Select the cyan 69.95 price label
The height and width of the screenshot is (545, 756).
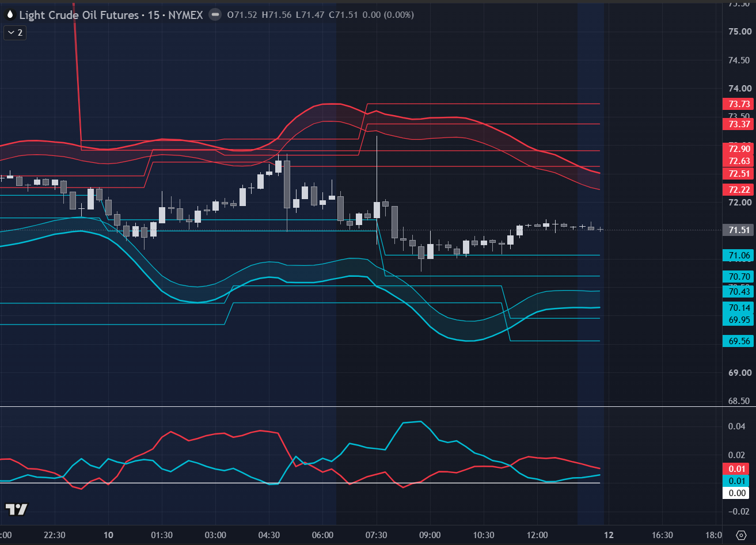[x=739, y=320]
